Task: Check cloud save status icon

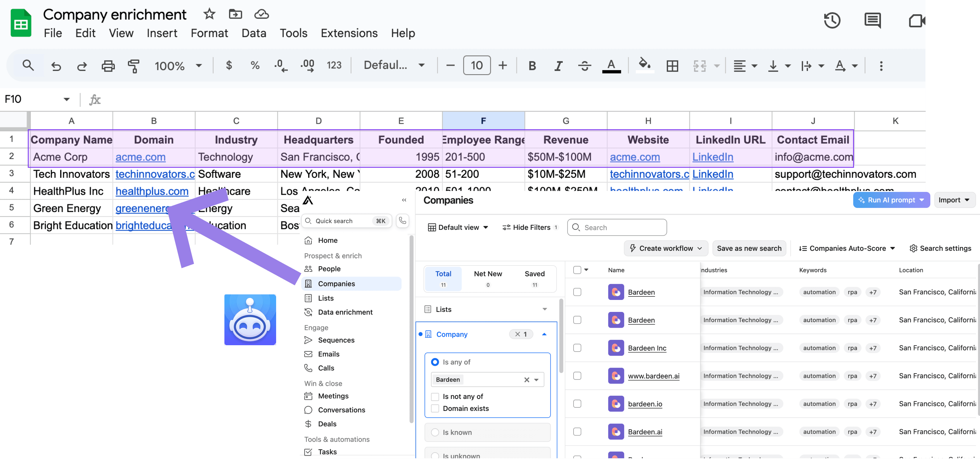Action: (261, 14)
